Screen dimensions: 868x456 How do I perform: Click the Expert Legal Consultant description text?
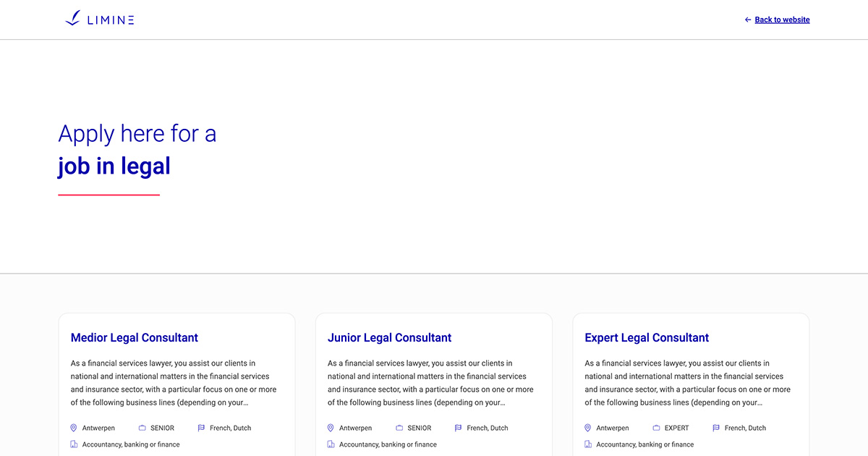[x=688, y=383]
